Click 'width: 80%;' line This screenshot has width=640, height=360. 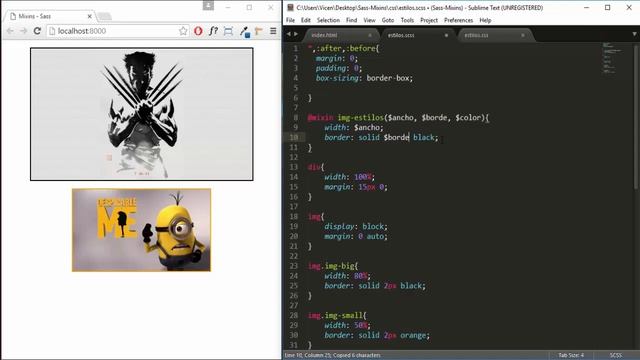pyautogui.click(x=347, y=276)
